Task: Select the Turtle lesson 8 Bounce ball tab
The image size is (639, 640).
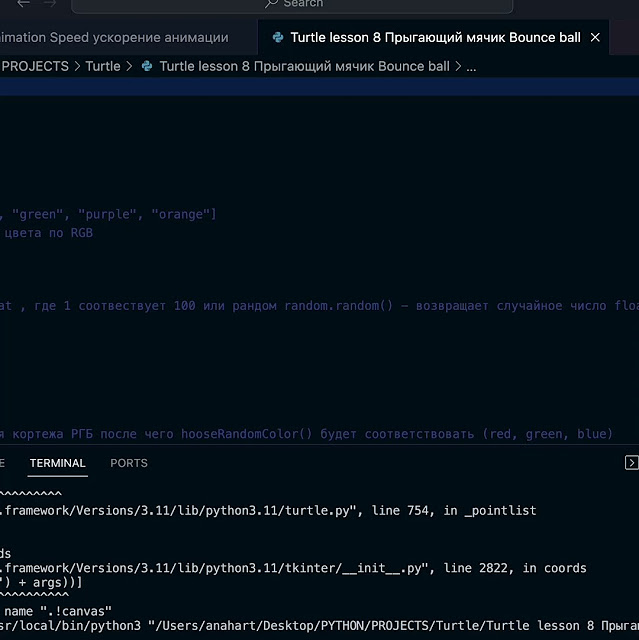Action: [x=435, y=38]
